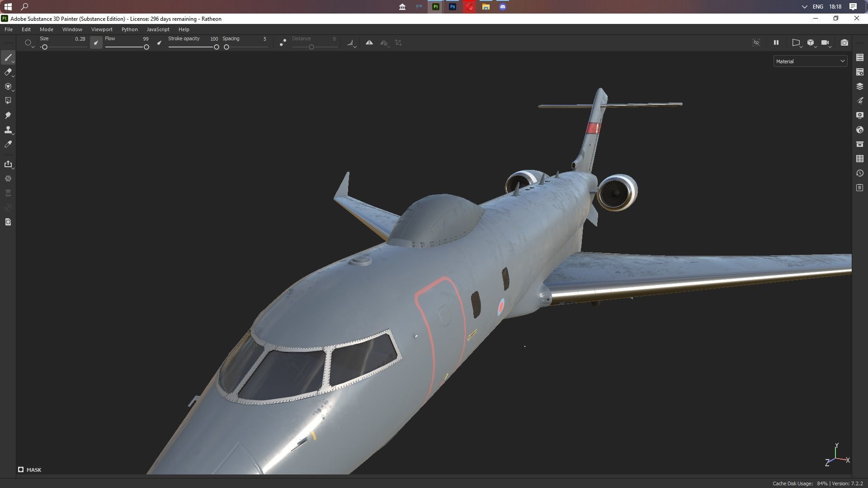868x488 pixels.
Task: Open the History panel
Action: 860,173
